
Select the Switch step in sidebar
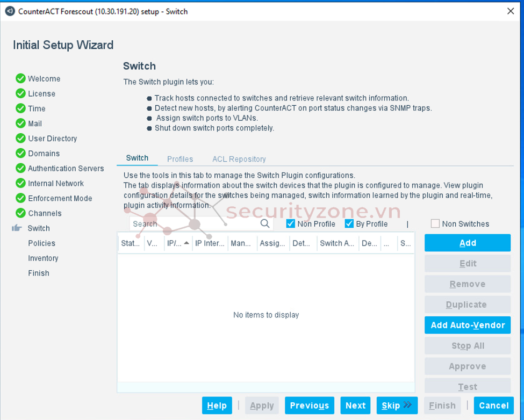pos(39,228)
